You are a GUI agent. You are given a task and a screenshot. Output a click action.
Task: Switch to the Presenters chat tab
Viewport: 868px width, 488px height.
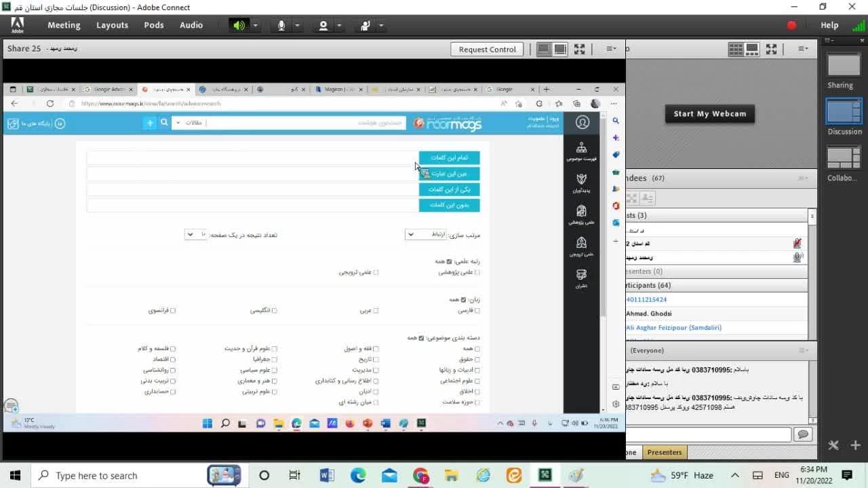(664, 452)
